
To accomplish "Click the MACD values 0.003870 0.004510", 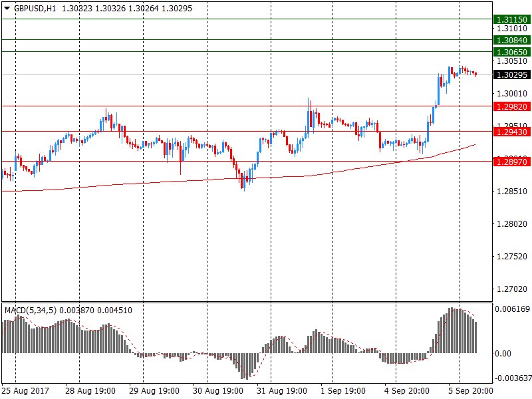I will coord(96,311).
